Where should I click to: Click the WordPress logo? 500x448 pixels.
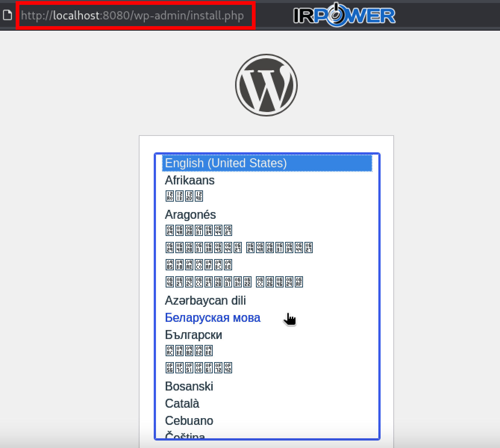pos(266,85)
